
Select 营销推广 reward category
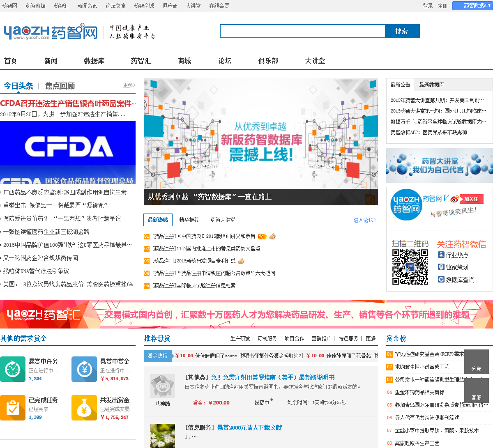[x=321, y=338]
